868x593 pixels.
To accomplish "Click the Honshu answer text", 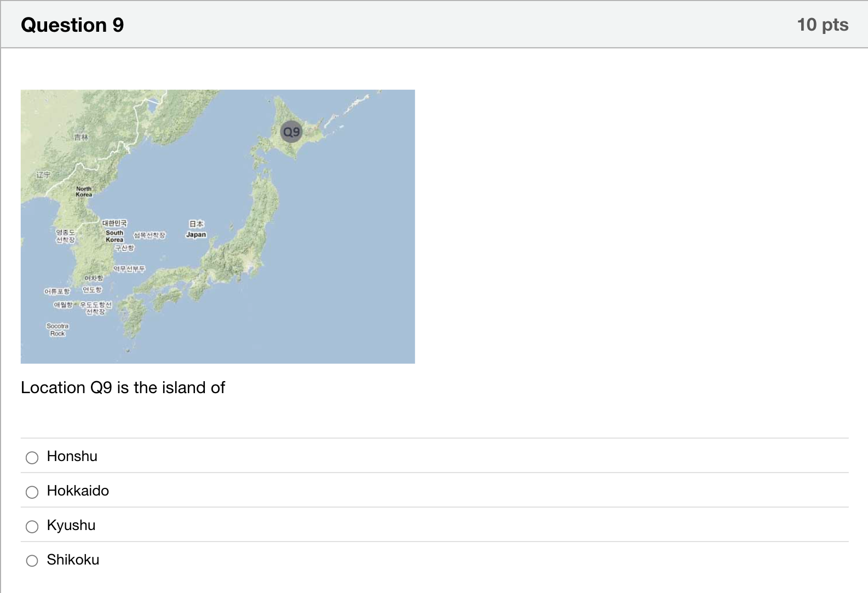I will (72, 456).
